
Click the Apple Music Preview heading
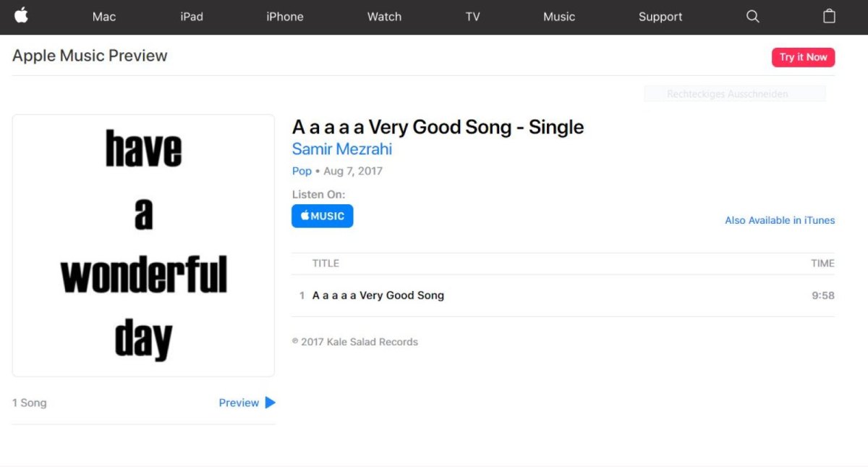coord(90,56)
